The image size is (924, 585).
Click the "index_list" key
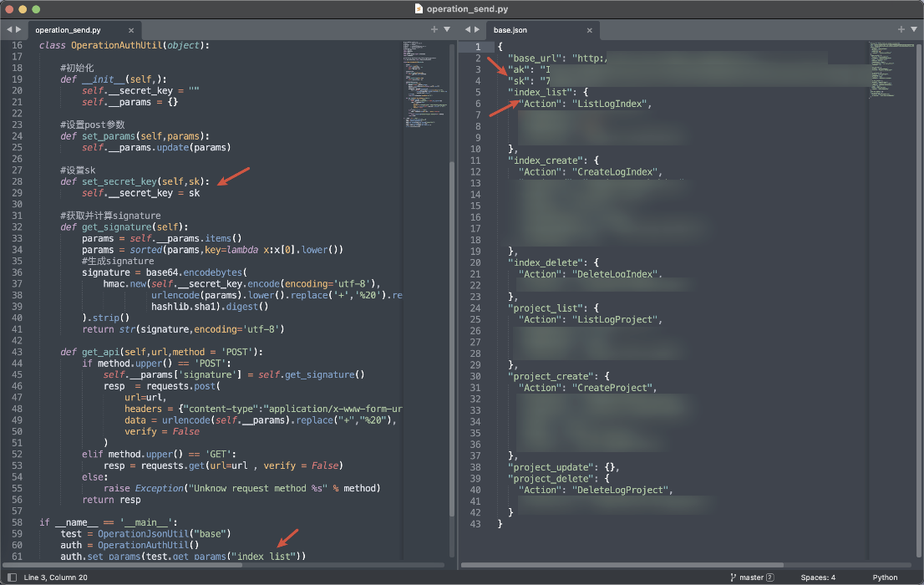540,93
